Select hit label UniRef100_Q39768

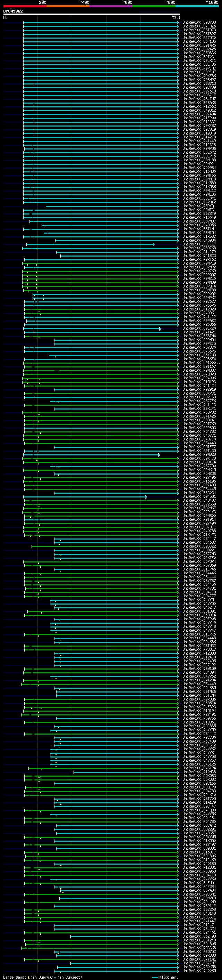point(199,248)
